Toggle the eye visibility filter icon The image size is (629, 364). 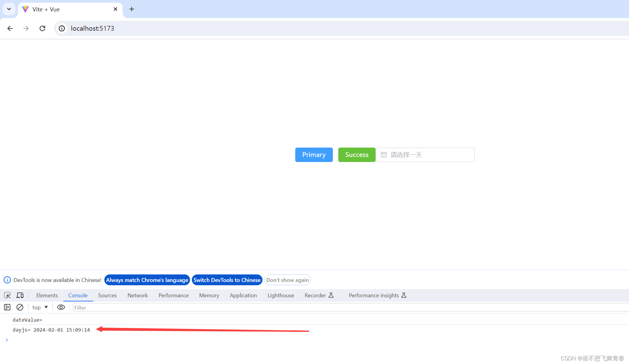click(61, 307)
